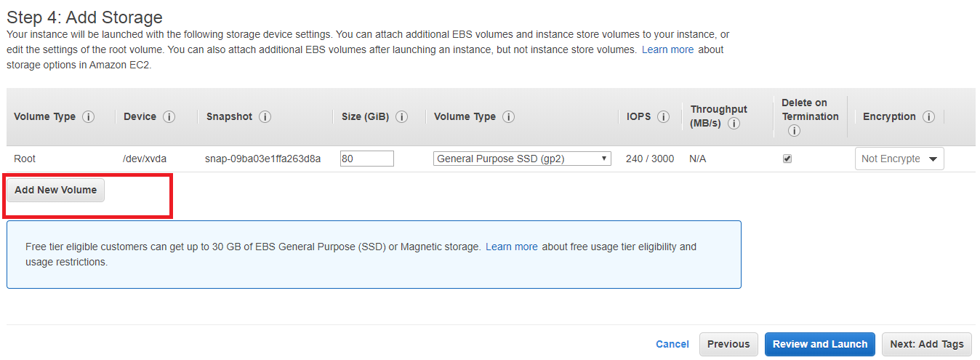The width and height of the screenshot is (980, 360).
Task: Open the General Purpose SSD (gp2) dropdown
Action: pos(522,159)
